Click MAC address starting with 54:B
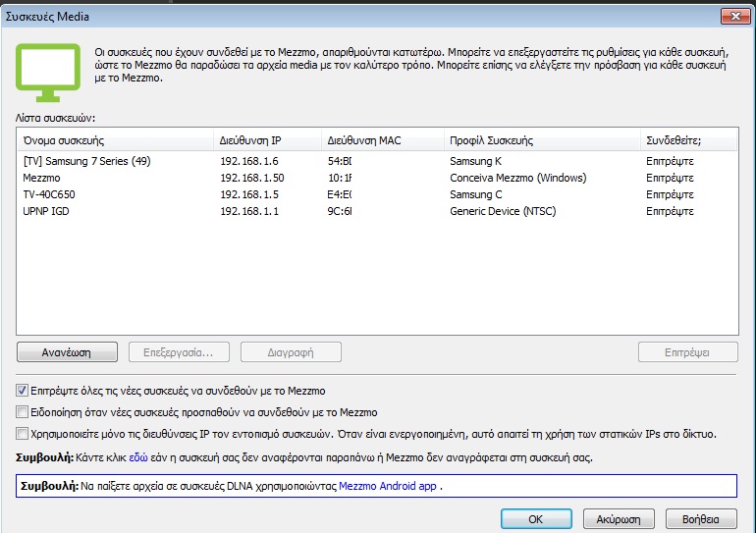This screenshot has height=533, width=756. click(340, 161)
